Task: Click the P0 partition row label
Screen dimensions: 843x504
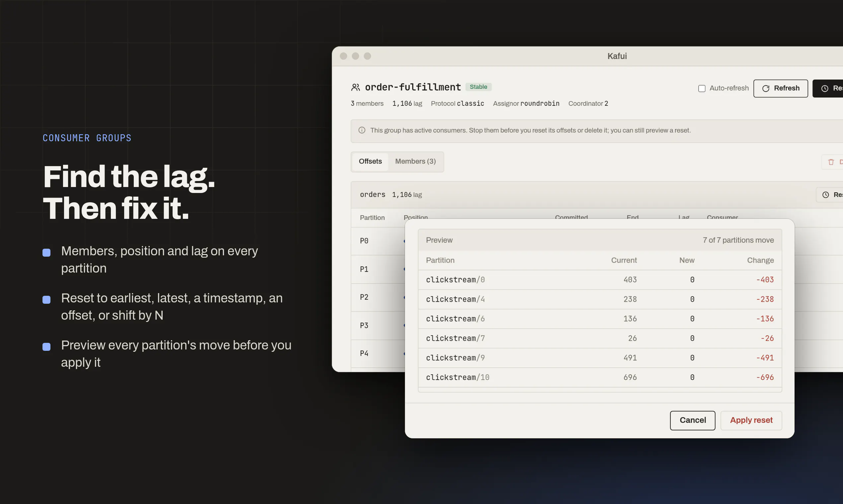Action: 364,241
